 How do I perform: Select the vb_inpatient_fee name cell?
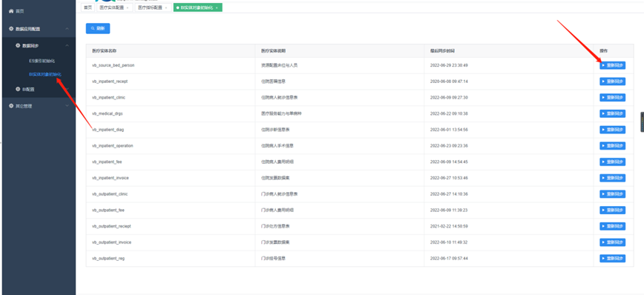coord(171,162)
